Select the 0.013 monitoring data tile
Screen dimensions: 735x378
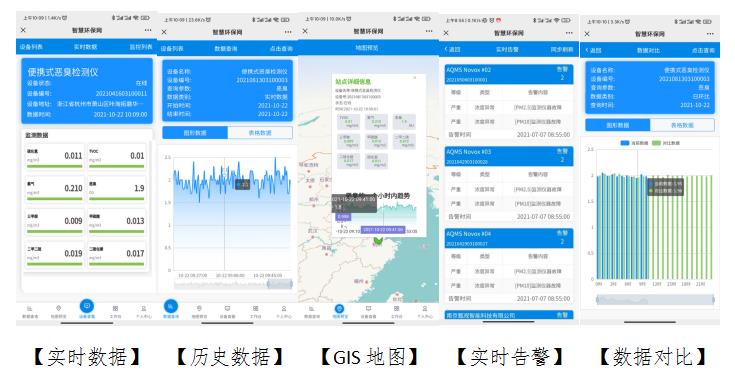pyautogui.click(x=117, y=222)
